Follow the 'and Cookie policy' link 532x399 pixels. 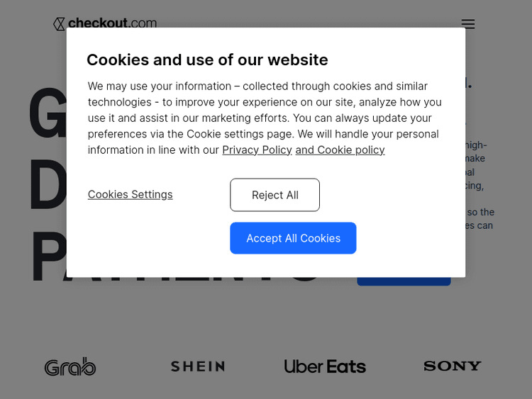[340, 150]
